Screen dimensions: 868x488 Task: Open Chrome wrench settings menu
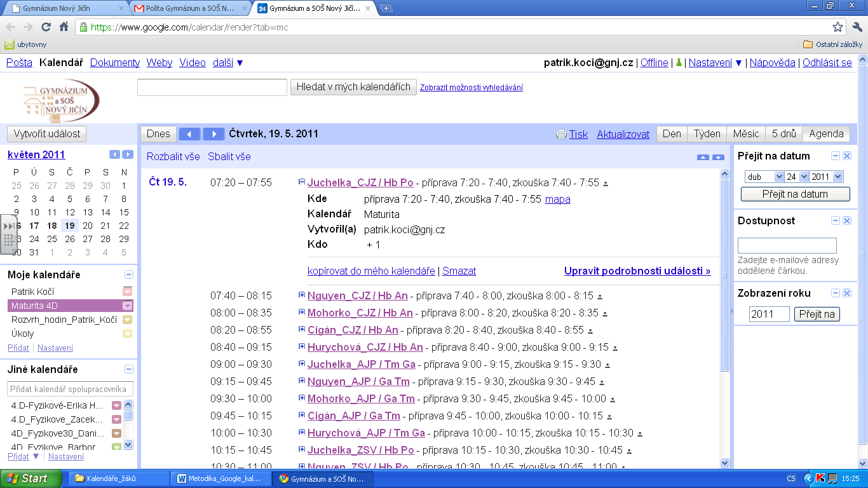(857, 27)
